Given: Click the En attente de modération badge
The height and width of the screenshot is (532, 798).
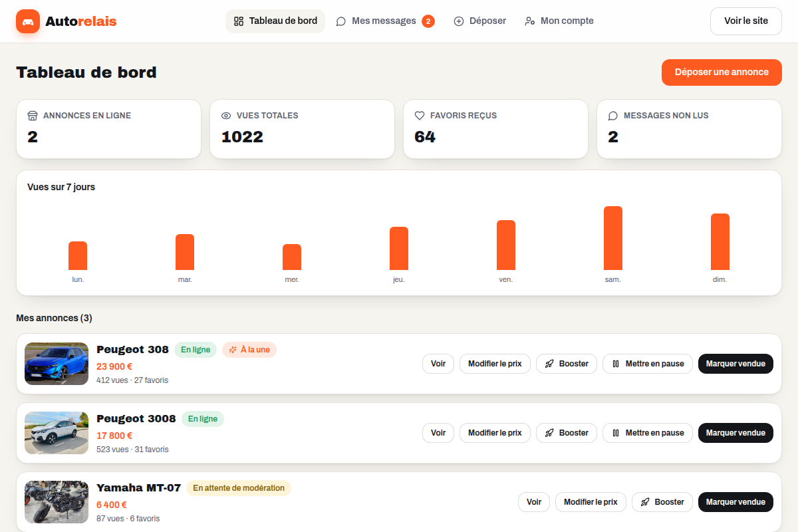Looking at the screenshot, I should [239, 488].
